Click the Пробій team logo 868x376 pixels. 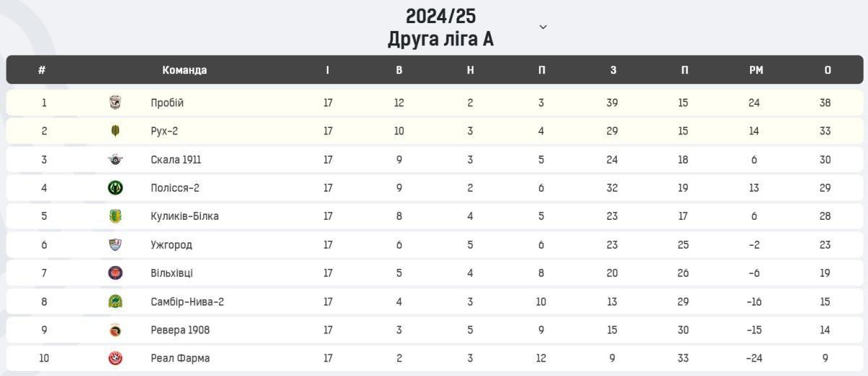tap(115, 103)
